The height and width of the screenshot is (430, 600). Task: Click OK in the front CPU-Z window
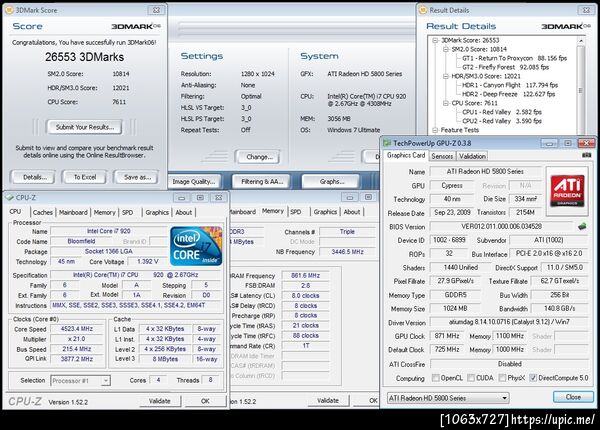205,401
